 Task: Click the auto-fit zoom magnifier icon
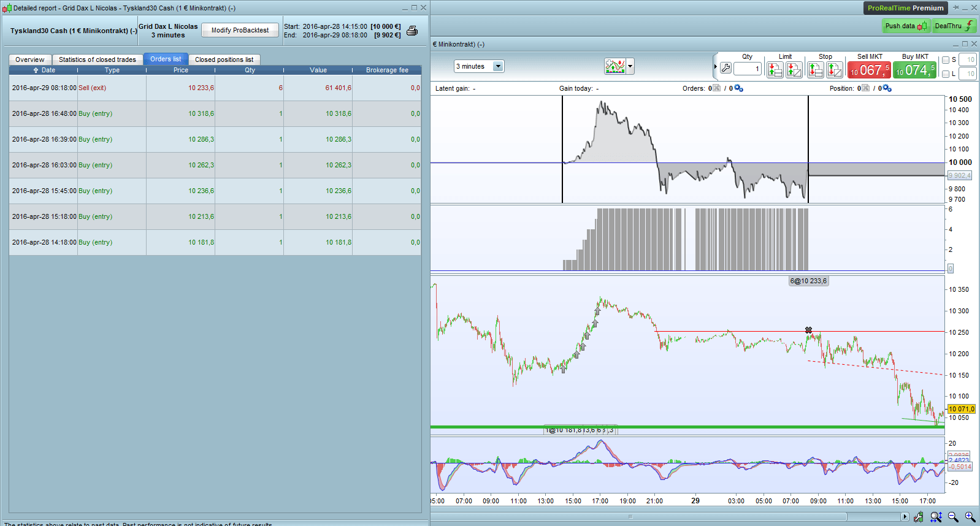tap(936, 517)
